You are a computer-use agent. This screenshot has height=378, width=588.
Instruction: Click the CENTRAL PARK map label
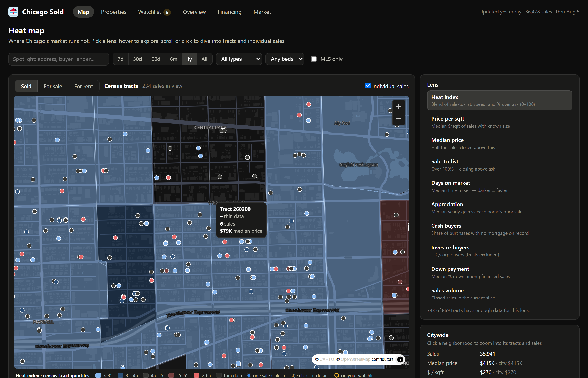click(210, 127)
